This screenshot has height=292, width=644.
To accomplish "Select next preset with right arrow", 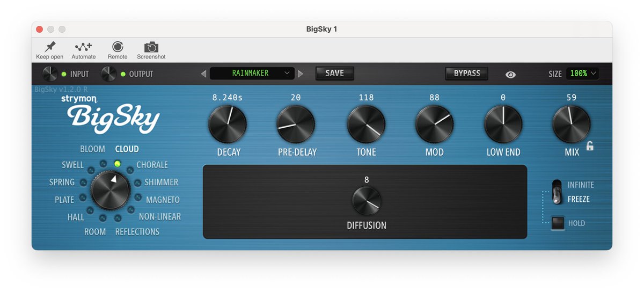I will coord(301,74).
